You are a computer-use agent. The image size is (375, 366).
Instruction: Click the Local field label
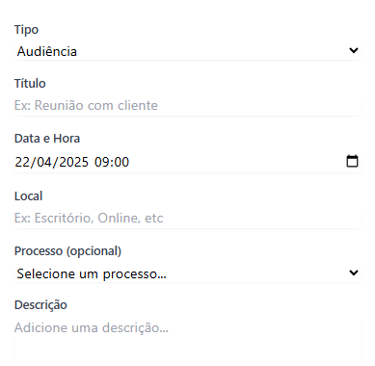pyautogui.click(x=28, y=196)
